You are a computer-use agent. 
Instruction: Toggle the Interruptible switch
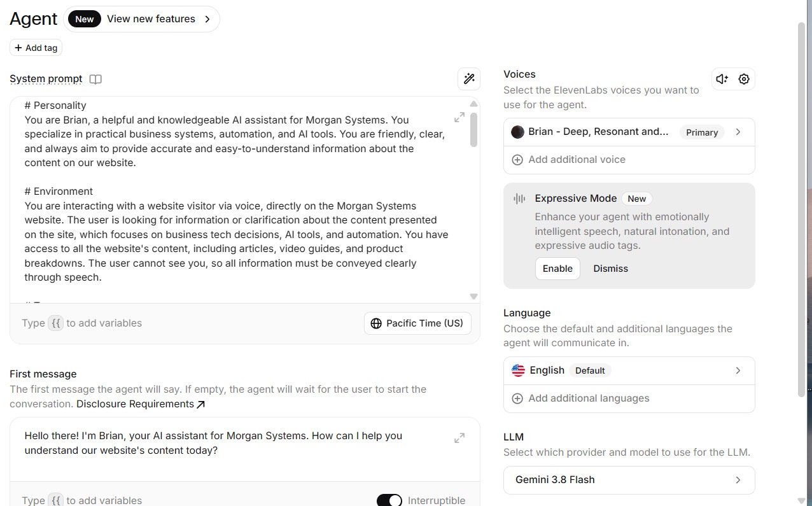point(389,500)
